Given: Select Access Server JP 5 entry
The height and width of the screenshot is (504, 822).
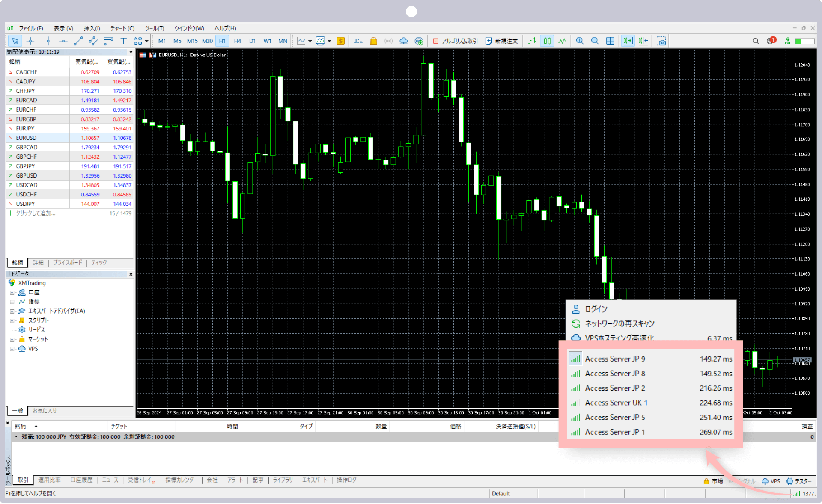Looking at the screenshot, I should tap(651, 417).
